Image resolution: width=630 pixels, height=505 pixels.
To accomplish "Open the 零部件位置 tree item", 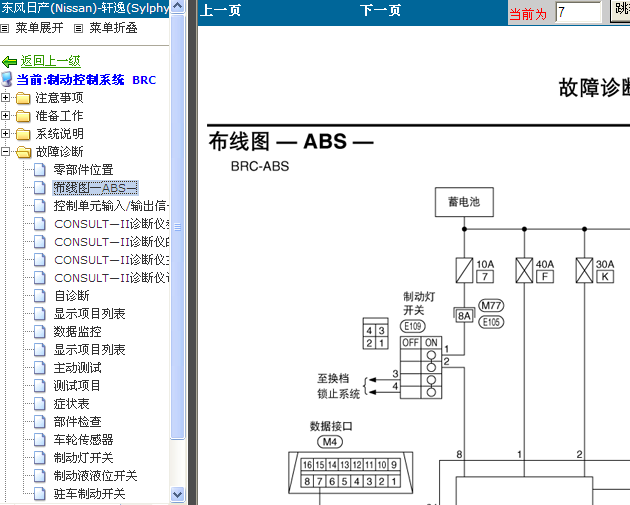I will tap(83, 170).
